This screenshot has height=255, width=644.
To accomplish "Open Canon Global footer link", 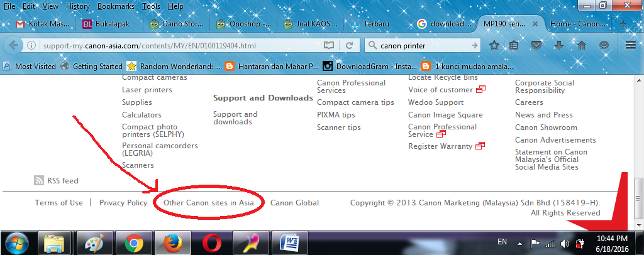I will click(x=294, y=202).
